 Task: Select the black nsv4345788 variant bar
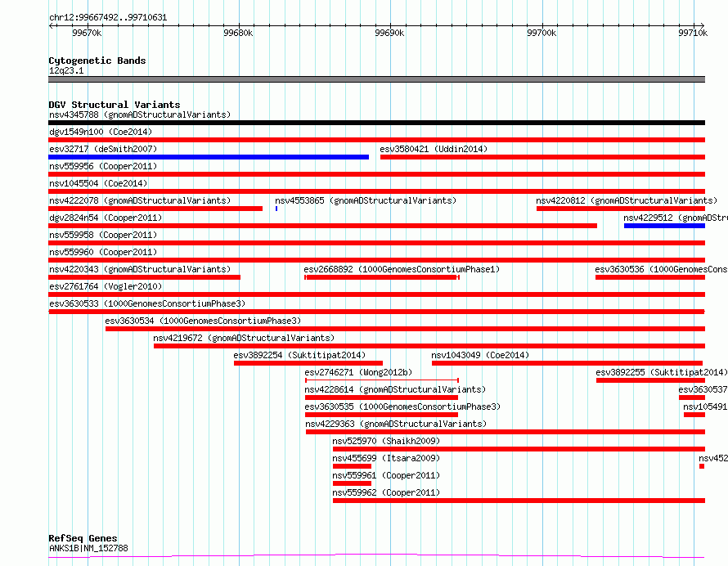click(x=376, y=123)
